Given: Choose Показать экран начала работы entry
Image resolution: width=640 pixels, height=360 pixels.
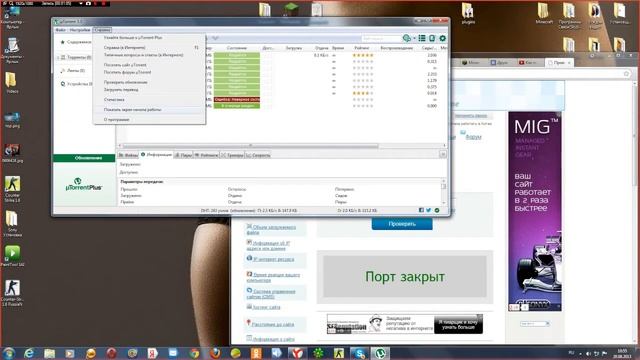Looking at the screenshot, I should pos(132,109).
